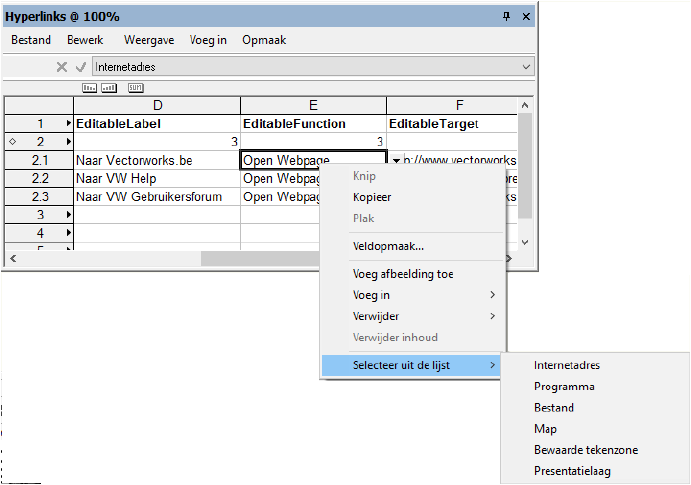Viewport: 691px width, 485px height.
Task: Open the Voeg in menu in menu bar
Action: click(208, 40)
